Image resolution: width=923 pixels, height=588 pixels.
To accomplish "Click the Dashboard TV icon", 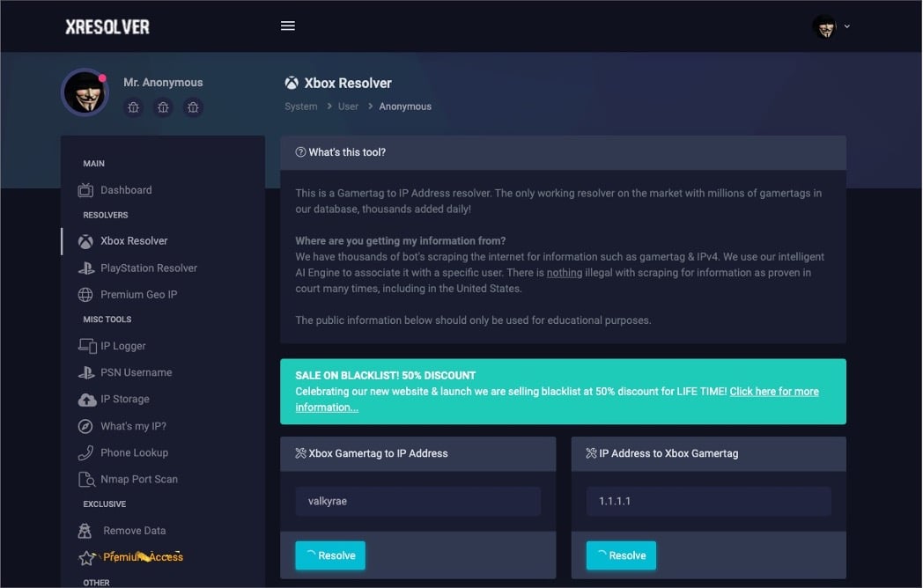I will pos(85,190).
